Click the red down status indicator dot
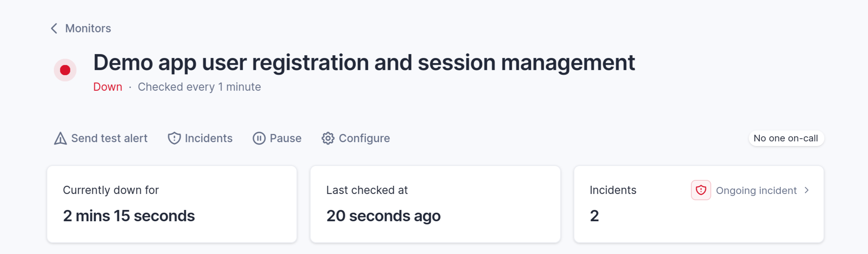Screen dimensions: 868x254 point(65,70)
